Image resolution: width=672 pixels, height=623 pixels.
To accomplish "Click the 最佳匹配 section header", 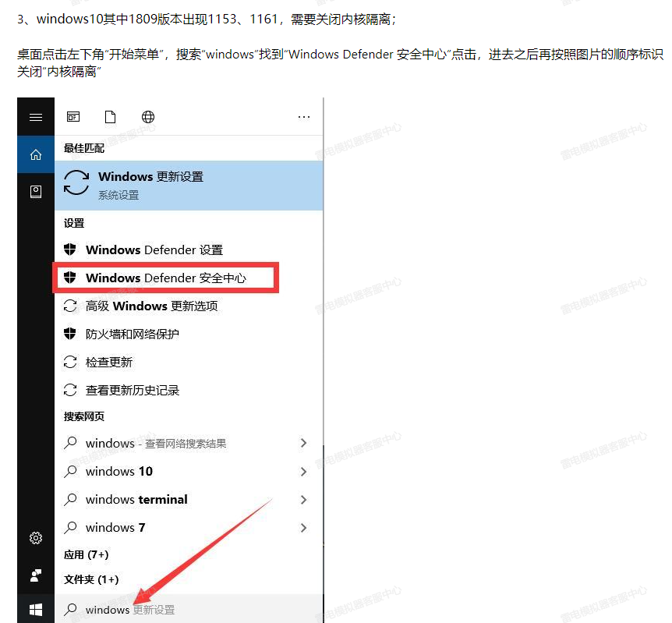I will (x=84, y=148).
